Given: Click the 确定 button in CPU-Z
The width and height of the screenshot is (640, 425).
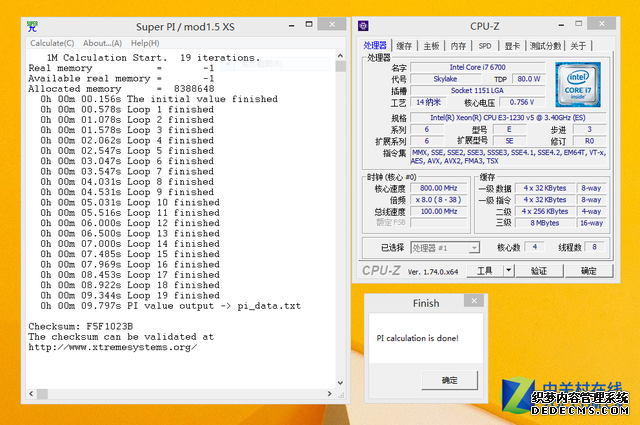Looking at the screenshot, I should pyautogui.click(x=589, y=271).
